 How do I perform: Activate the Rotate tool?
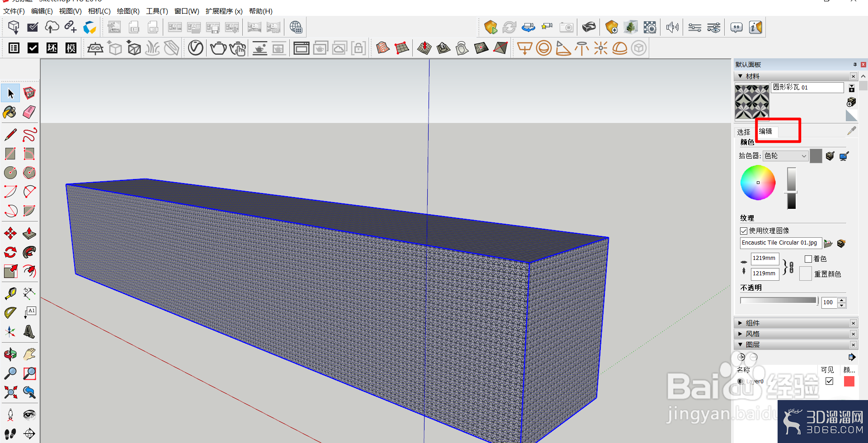pos(10,252)
